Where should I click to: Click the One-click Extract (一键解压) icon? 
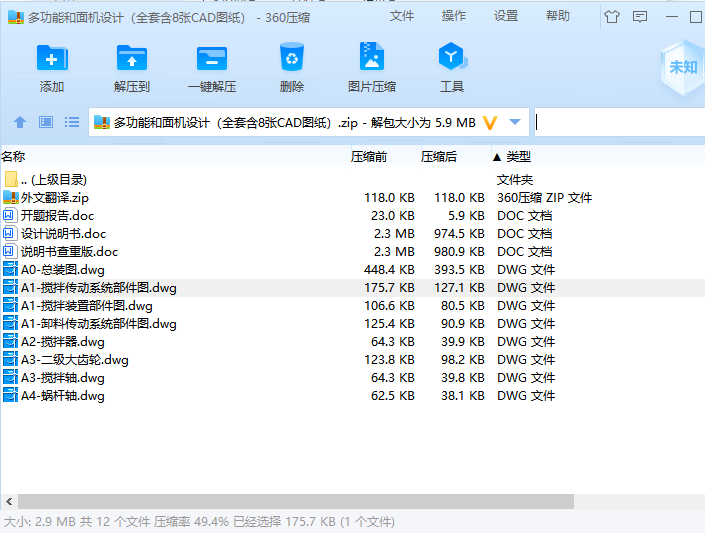(212, 58)
